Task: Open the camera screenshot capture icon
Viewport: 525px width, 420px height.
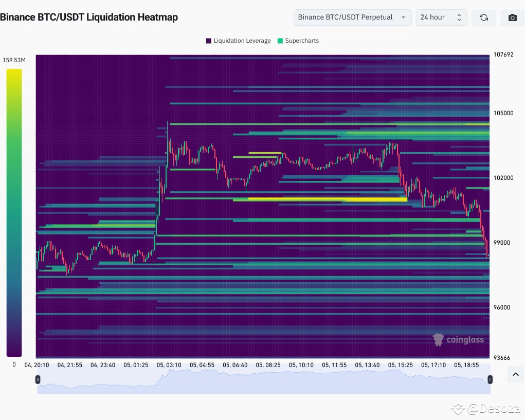Action: click(512, 17)
